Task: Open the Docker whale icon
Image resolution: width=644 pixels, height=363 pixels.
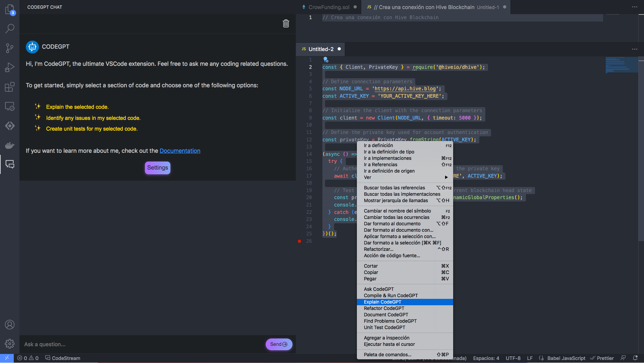Action: pos(10,145)
